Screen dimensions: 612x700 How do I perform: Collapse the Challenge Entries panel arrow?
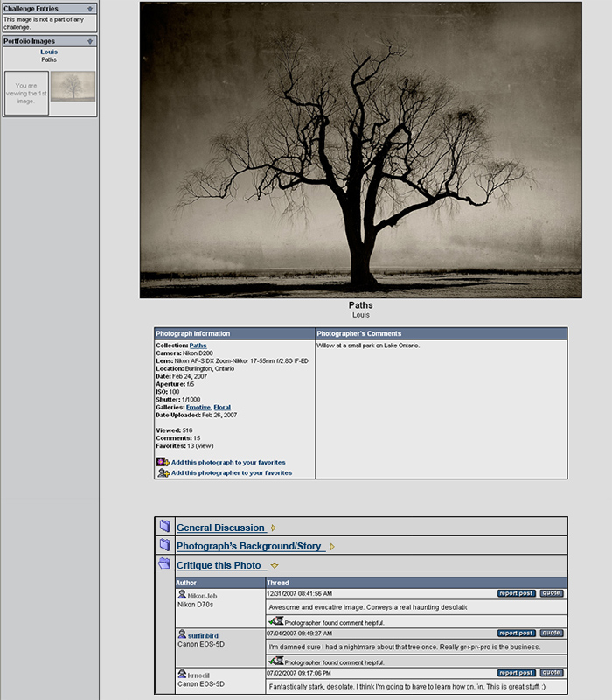90,9
